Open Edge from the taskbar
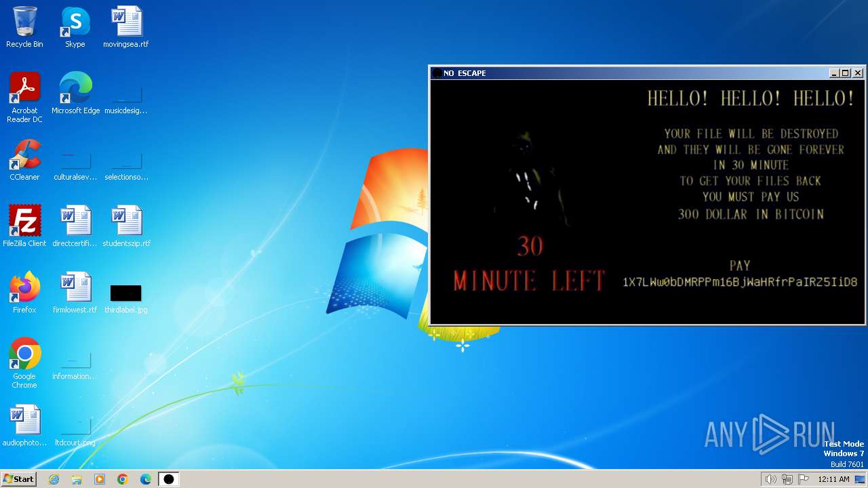 [x=146, y=479]
